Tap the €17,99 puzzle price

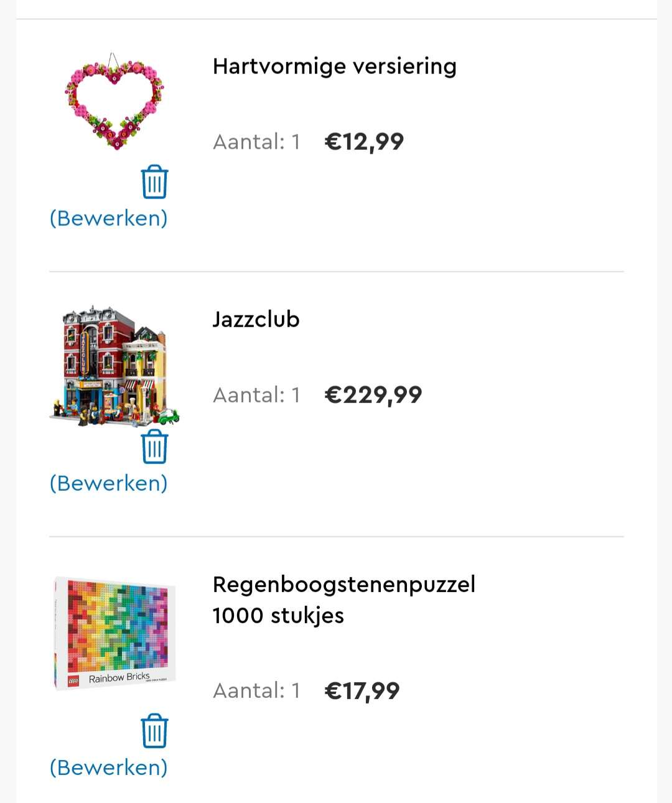(362, 691)
